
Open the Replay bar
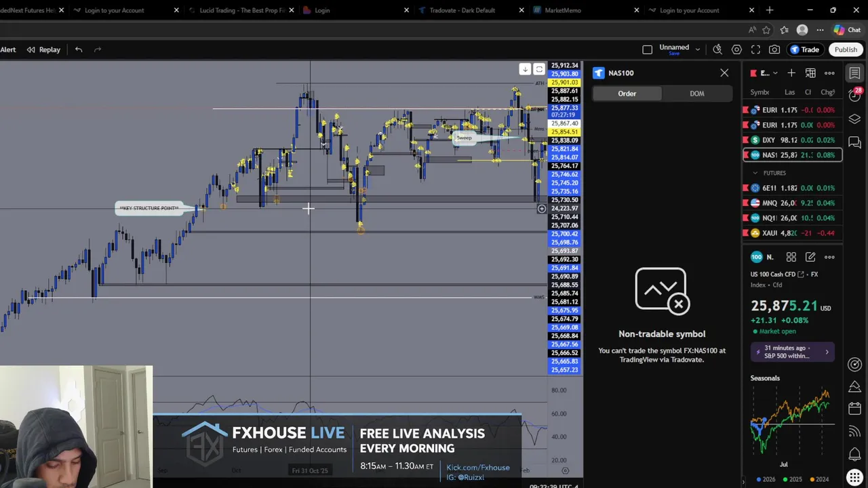43,49
